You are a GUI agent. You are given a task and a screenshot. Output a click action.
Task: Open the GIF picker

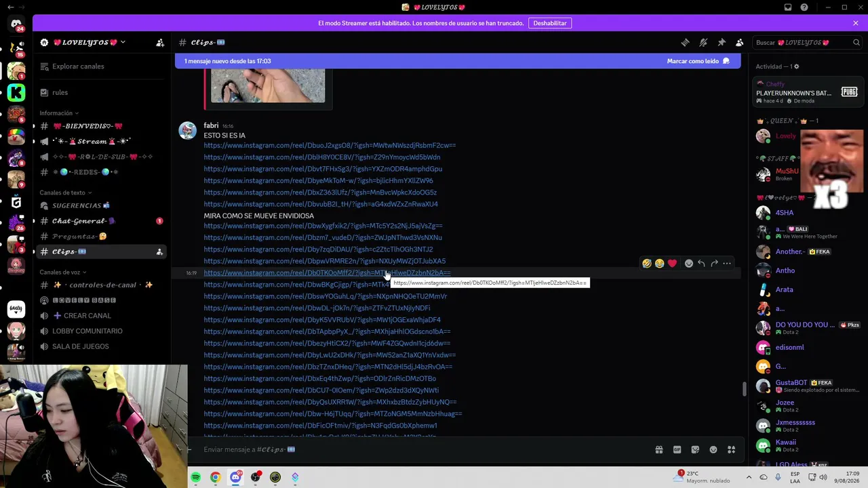pos(677,450)
